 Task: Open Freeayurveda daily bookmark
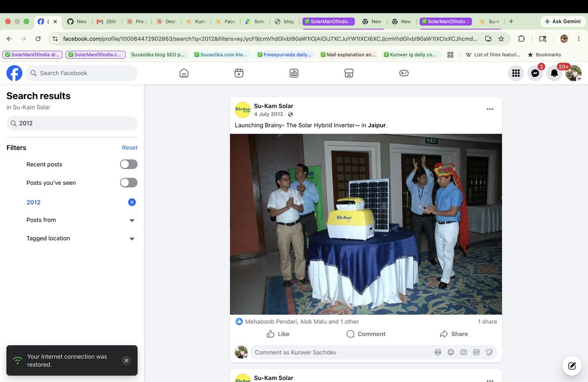284,54
